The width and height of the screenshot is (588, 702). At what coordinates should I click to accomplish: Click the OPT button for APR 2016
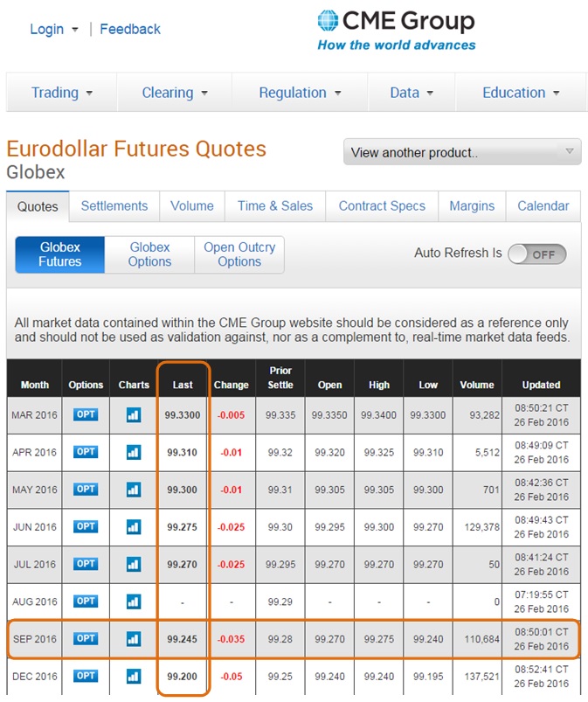tap(86, 452)
